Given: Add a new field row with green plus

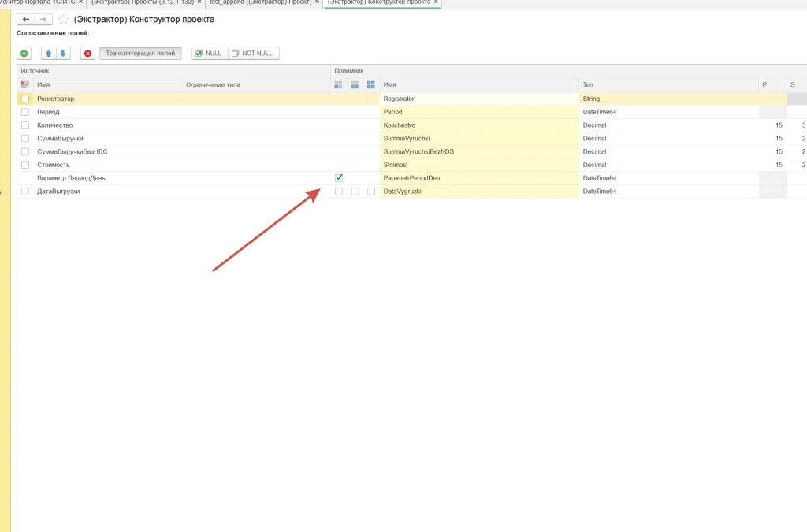Looking at the screenshot, I should point(24,54).
